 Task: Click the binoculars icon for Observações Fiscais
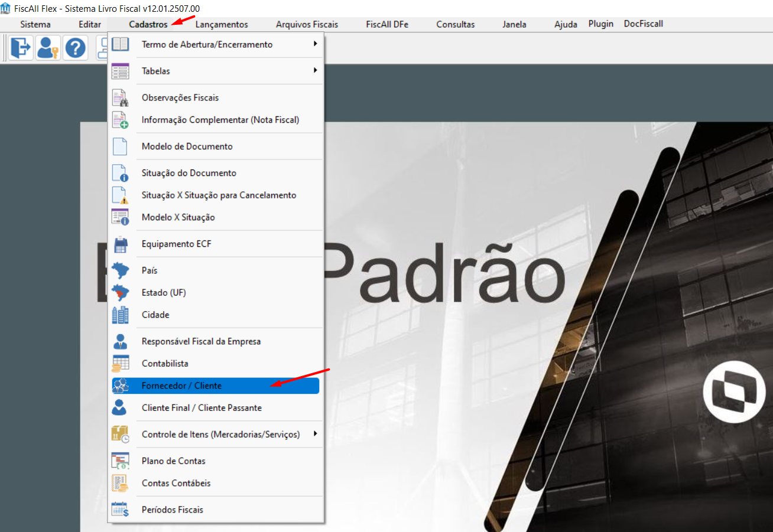[x=121, y=97]
